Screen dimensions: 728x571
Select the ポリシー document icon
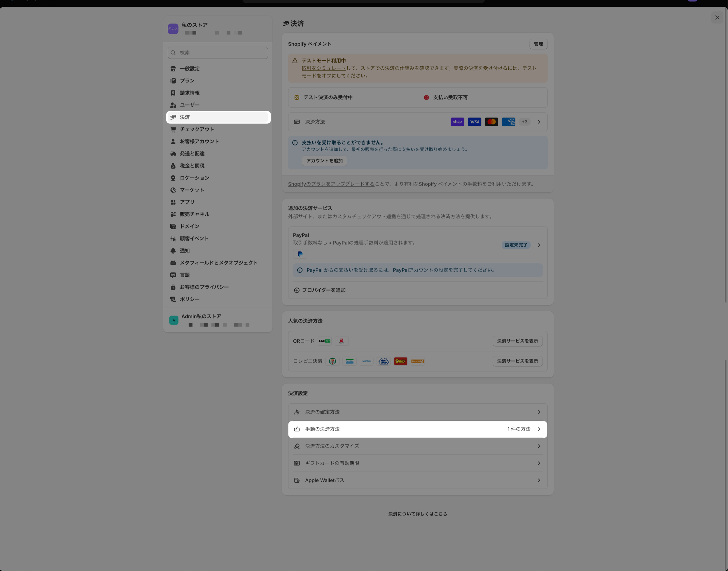point(173,299)
